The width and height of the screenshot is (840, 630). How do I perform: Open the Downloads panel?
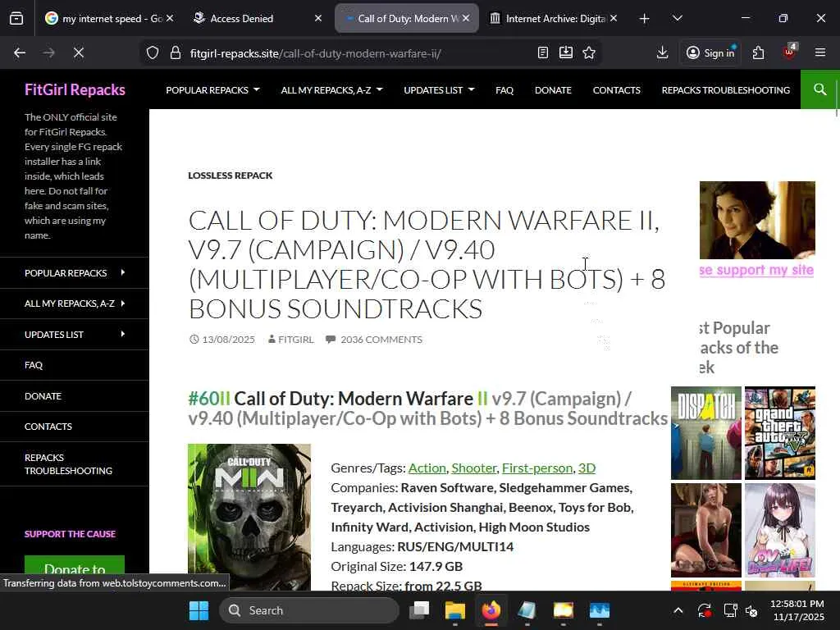(x=662, y=52)
